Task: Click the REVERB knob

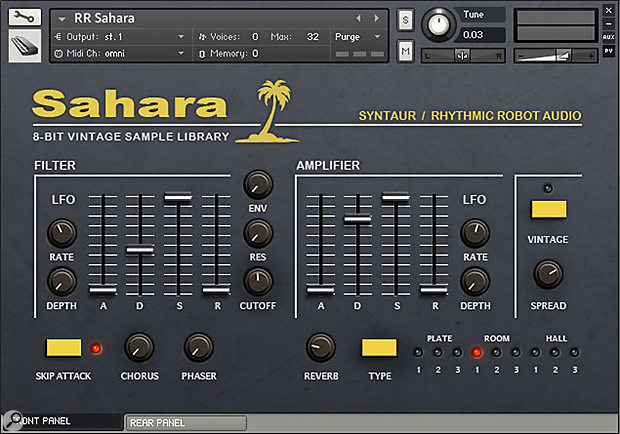Action: (x=321, y=348)
